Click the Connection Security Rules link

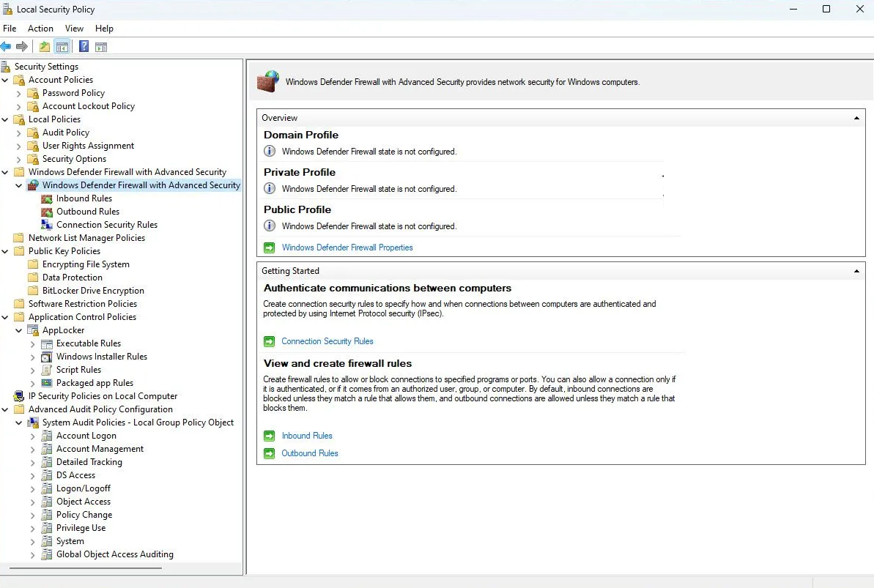click(x=327, y=341)
